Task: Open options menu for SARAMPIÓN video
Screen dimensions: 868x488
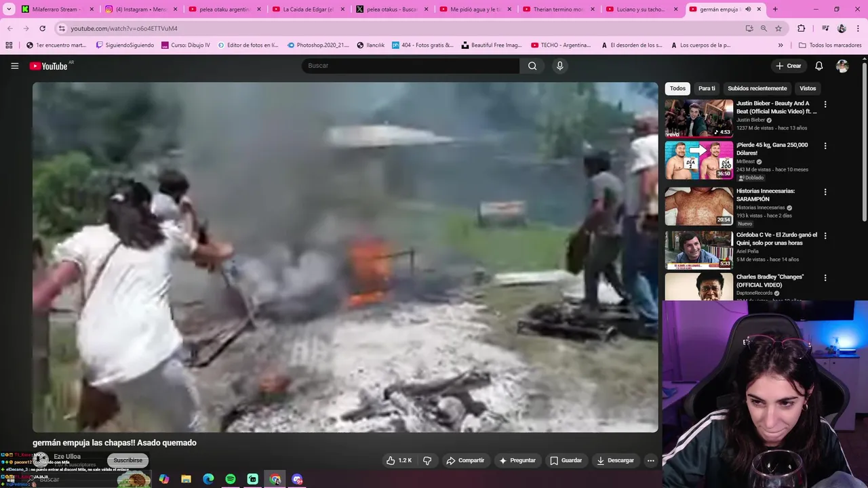Action: click(x=825, y=192)
